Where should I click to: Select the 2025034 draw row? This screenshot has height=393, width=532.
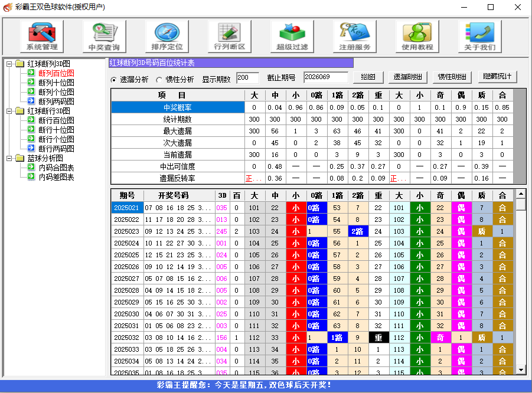point(312,361)
